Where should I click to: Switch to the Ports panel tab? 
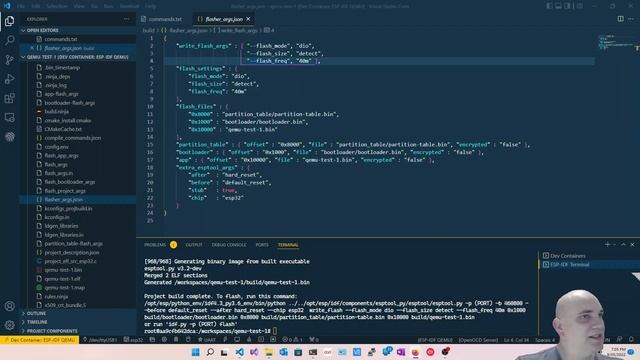pos(262,244)
